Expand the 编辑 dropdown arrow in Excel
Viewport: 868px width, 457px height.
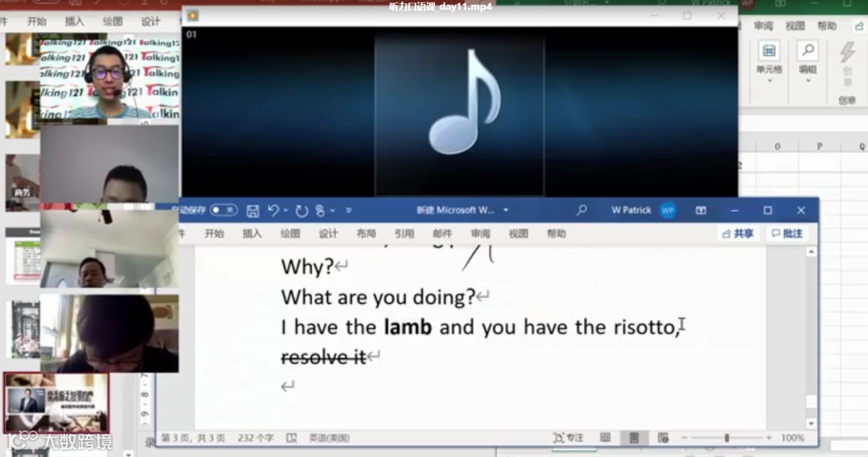(x=808, y=81)
